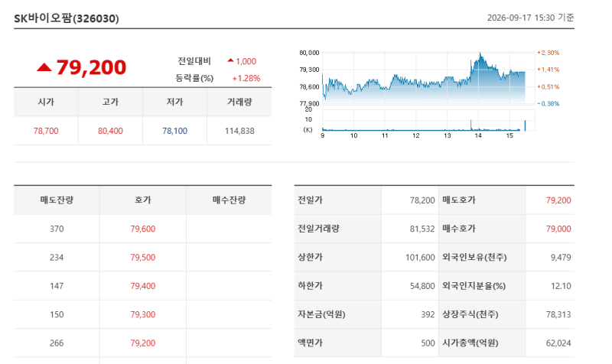Click the 자본금(억원) label

(x=321, y=314)
